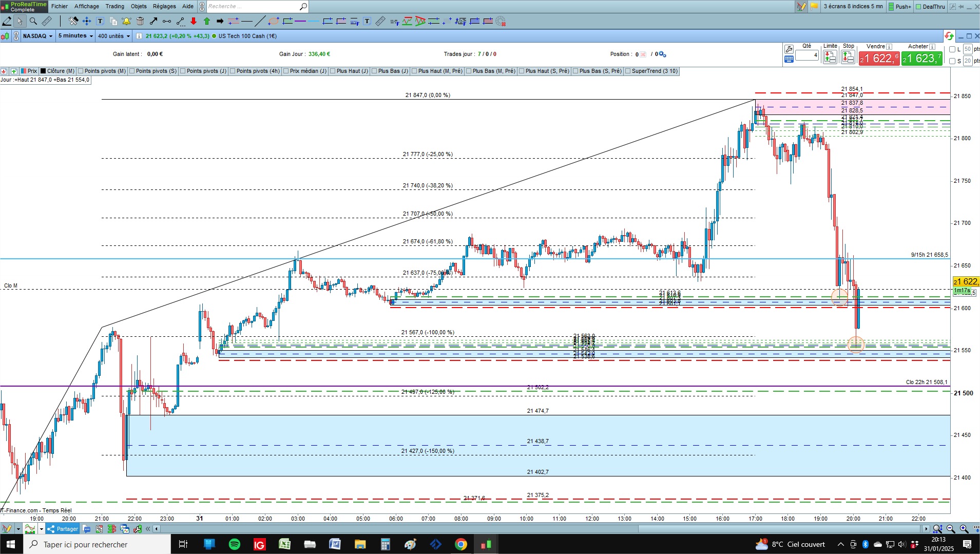Choose the ellipse drawing tool
The image size is (980, 554).
274,21
